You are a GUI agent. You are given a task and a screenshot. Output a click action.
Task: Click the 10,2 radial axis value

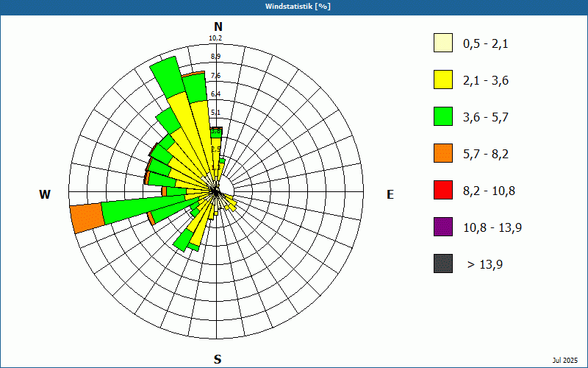pyautogui.click(x=215, y=38)
